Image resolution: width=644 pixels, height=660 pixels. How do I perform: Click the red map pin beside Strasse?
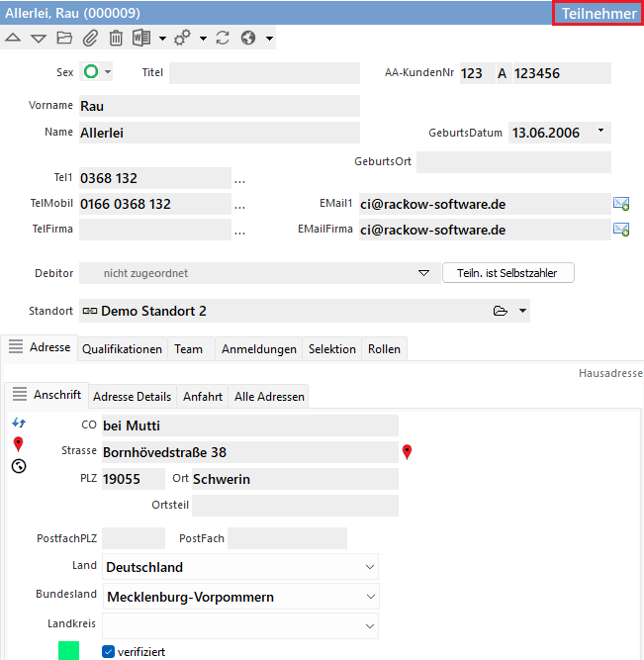pos(407,452)
